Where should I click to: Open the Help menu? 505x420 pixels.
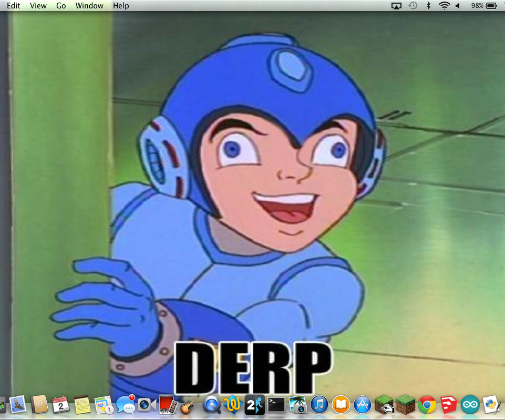pos(121,5)
